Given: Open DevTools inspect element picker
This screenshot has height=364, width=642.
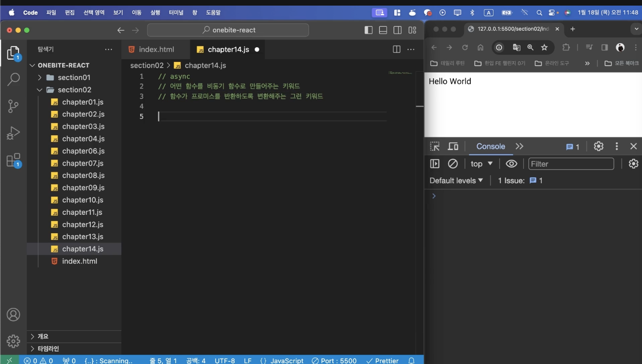Looking at the screenshot, I should point(435,146).
